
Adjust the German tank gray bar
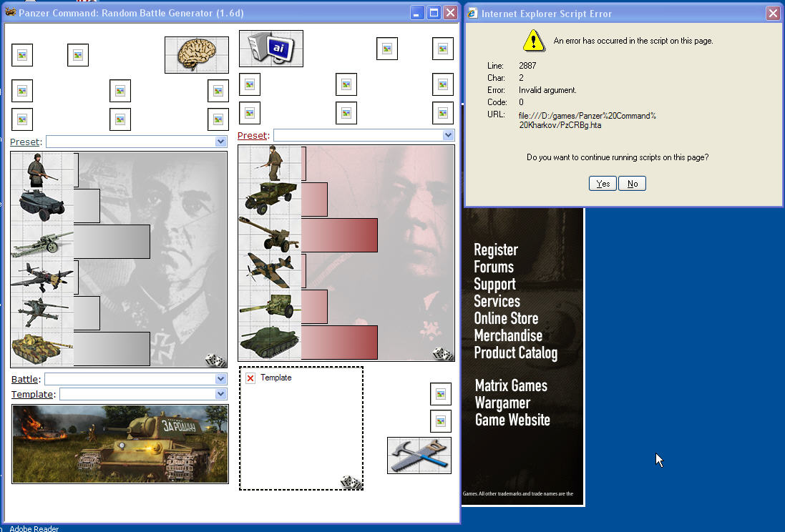click(x=112, y=349)
